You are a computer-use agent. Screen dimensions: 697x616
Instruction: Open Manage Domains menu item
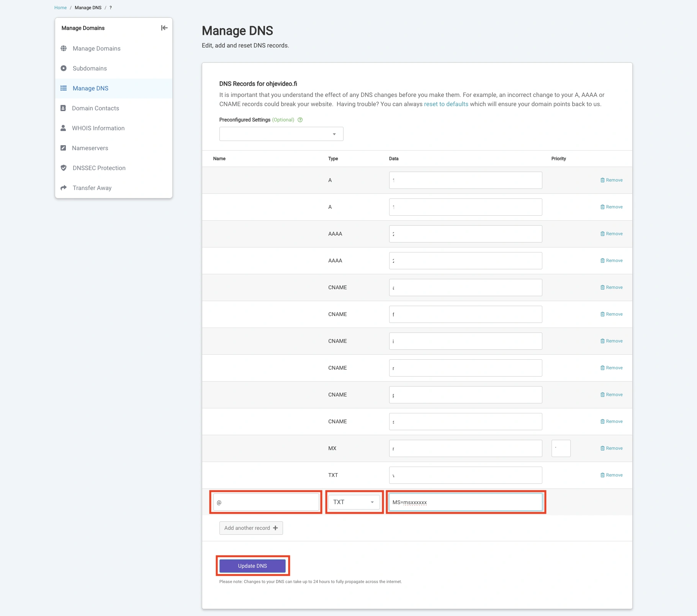pos(97,48)
